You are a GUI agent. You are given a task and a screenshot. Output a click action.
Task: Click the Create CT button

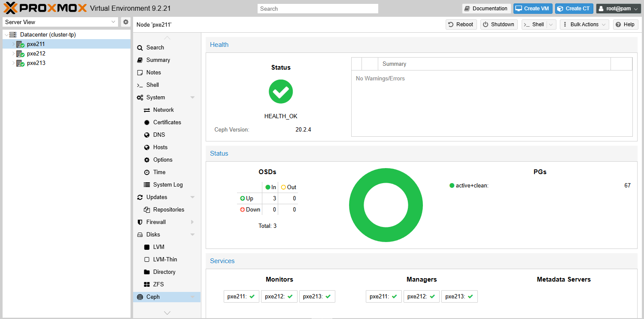(574, 9)
